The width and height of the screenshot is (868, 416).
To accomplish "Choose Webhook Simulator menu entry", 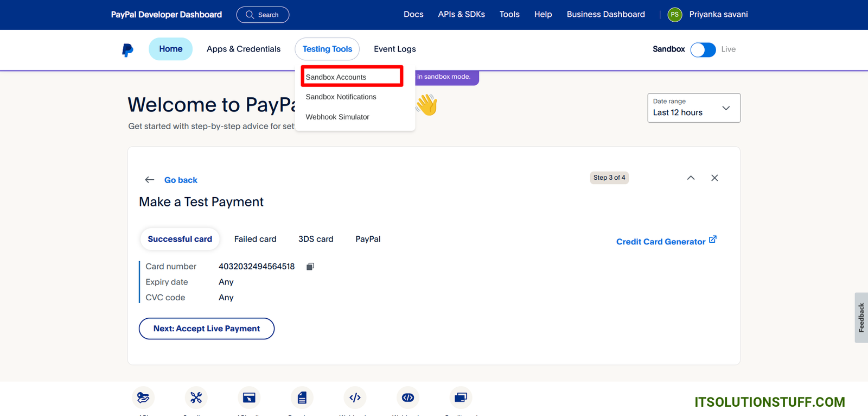I will (337, 117).
